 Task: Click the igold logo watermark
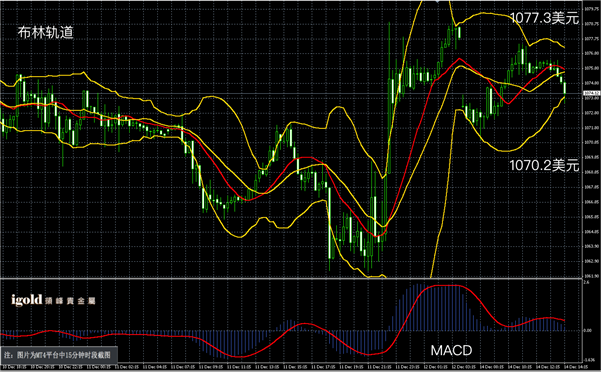point(53,300)
